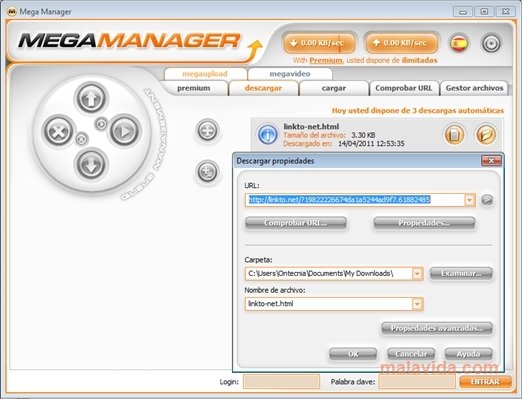Click into the Palabra clave password field
This screenshot has width=522, height=399.
coord(417,382)
